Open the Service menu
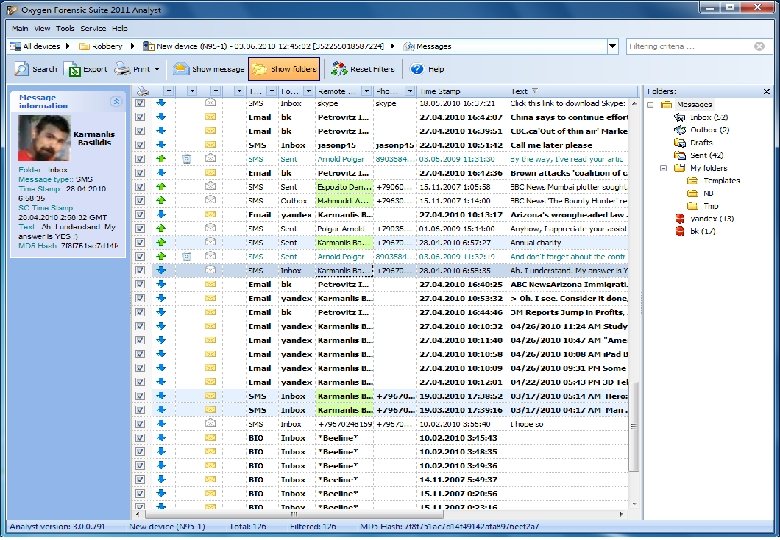Screen dimensions: 780x540 point(93,28)
